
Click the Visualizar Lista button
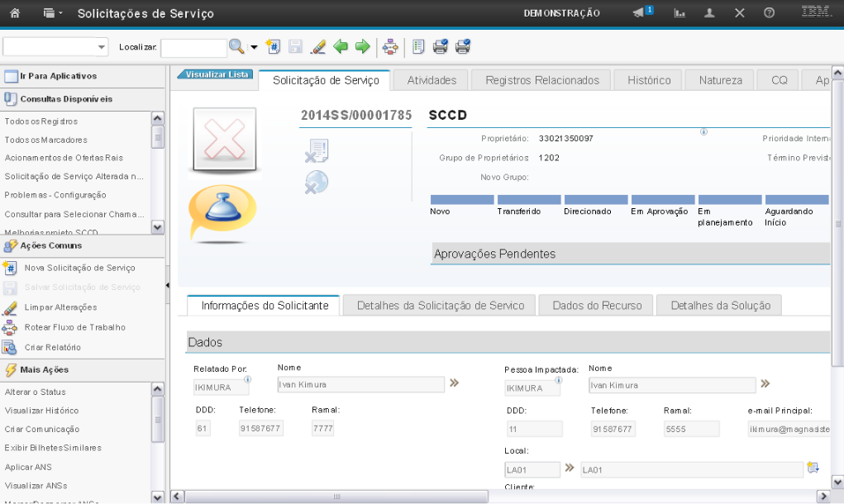[x=216, y=74]
